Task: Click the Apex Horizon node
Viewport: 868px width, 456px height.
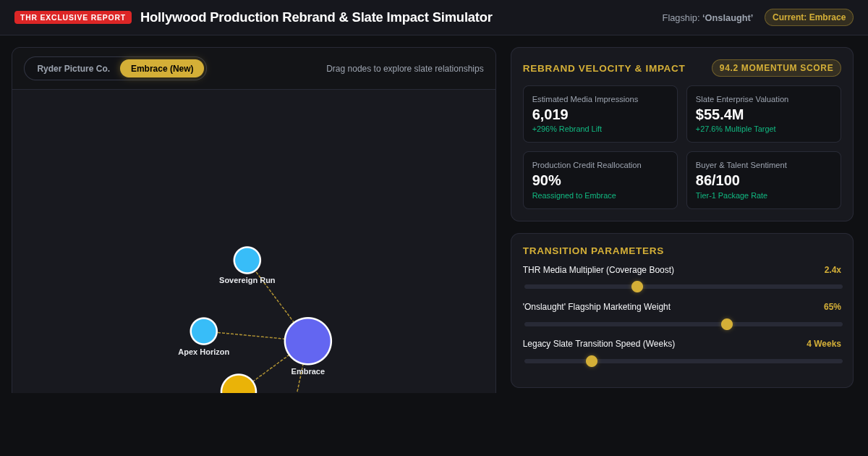Action: 204,332
